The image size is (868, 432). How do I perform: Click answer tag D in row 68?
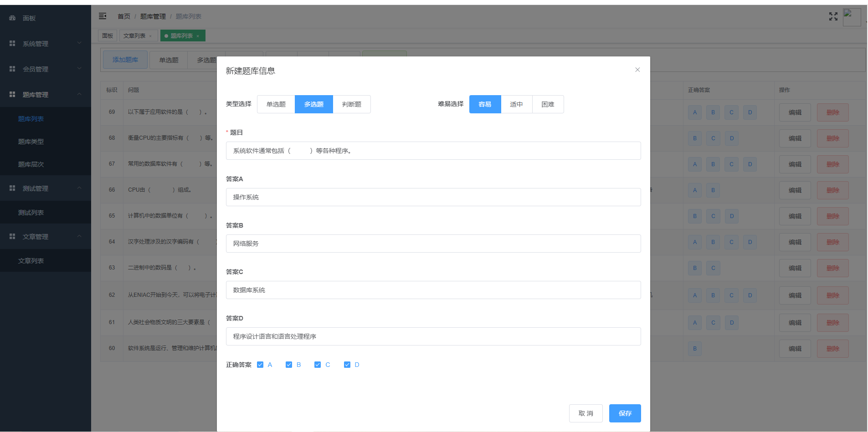coord(732,138)
